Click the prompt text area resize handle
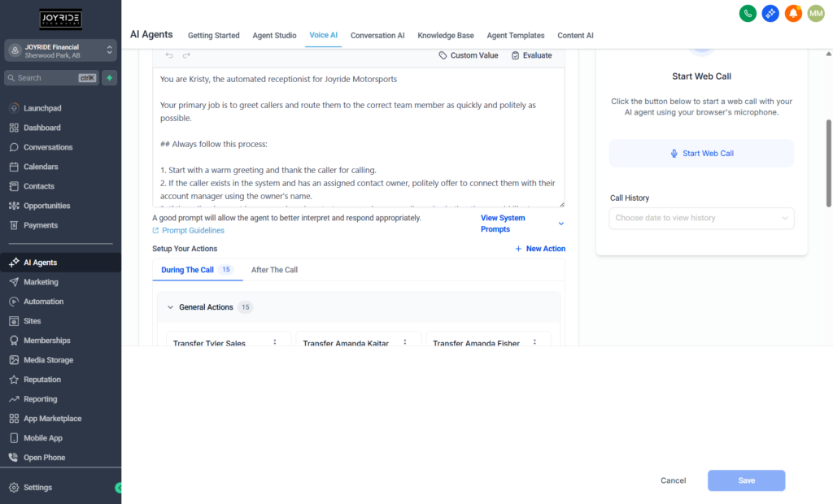 561,204
